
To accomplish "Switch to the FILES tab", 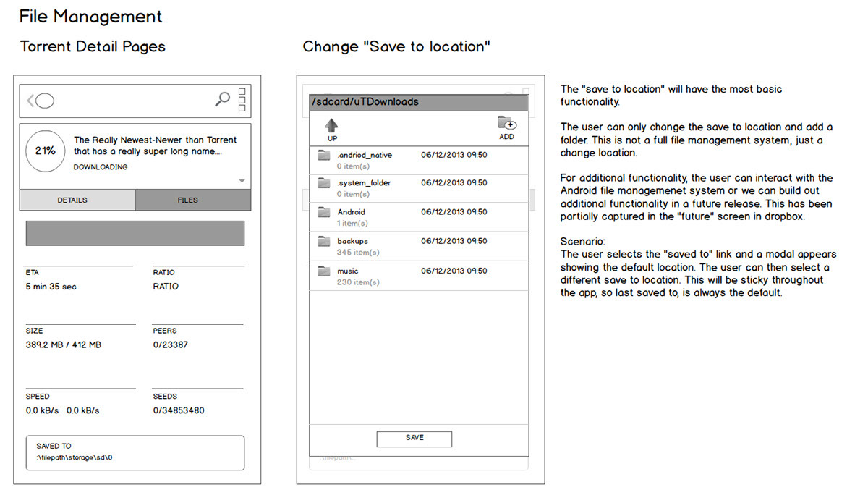I will (x=193, y=200).
